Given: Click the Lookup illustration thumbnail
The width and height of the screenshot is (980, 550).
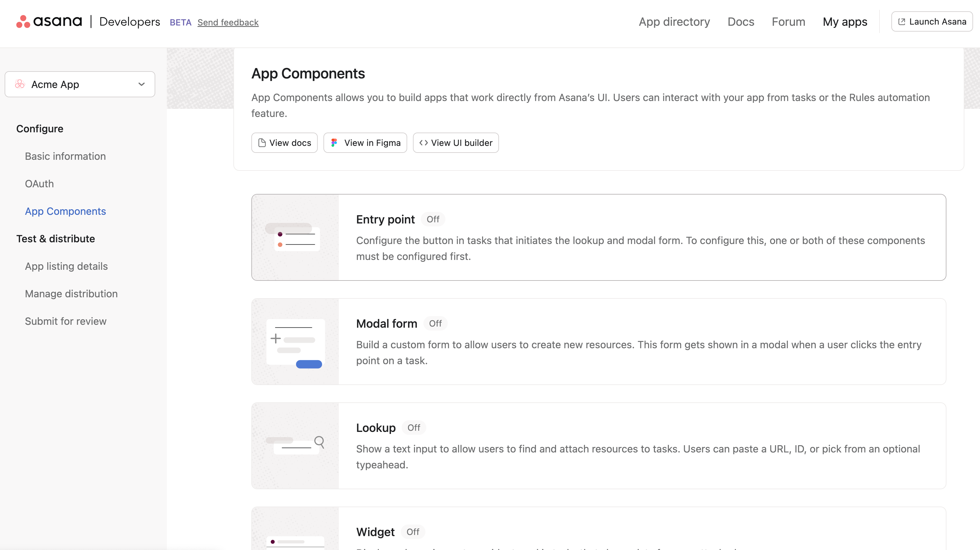Looking at the screenshot, I should pos(295,446).
